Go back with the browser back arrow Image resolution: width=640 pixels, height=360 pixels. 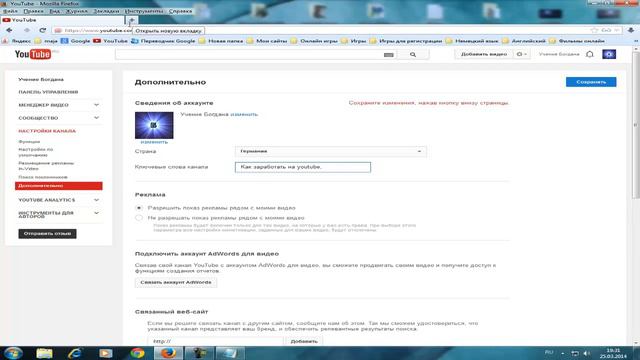[x=9, y=30]
